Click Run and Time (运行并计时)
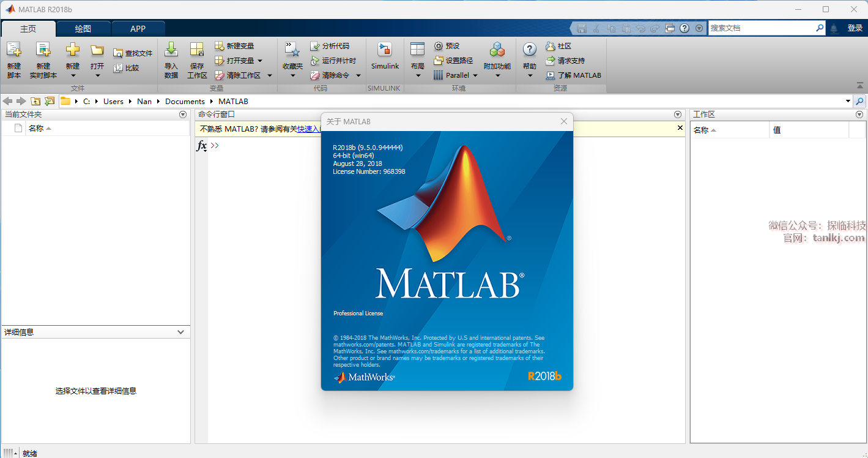Viewport: 868px width, 458px height. (333, 61)
